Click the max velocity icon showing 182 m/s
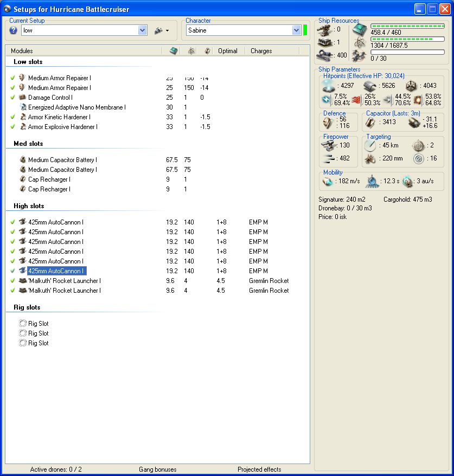 328,182
